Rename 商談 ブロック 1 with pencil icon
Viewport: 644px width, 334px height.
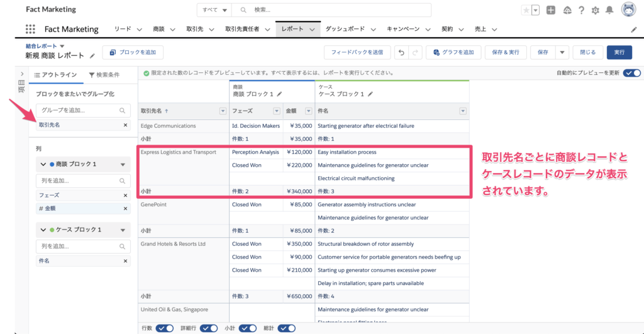click(279, 94)
